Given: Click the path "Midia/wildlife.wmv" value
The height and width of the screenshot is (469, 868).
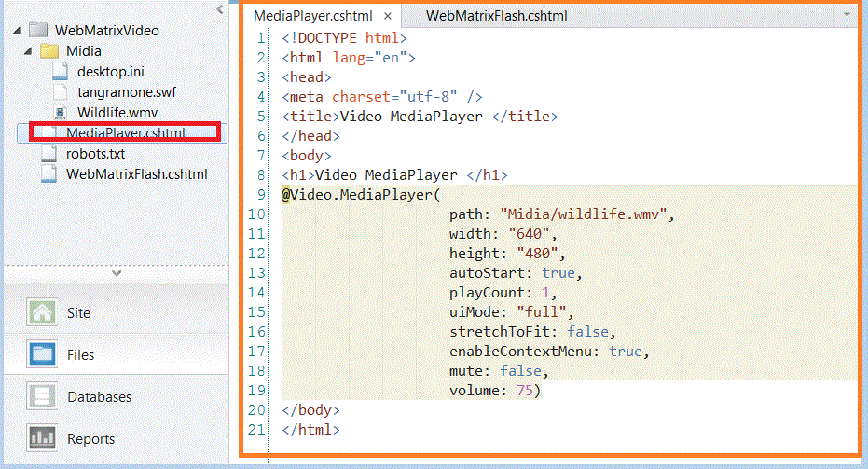Looking at the screenshot, I should pyautogui.click(x=584, y=214).
